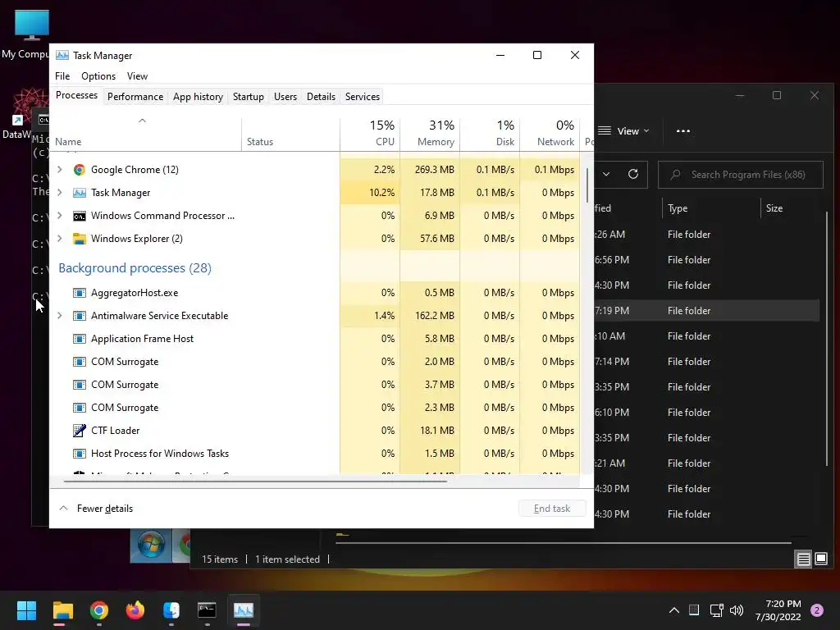Switch to the Performance tab

(135, 97)
